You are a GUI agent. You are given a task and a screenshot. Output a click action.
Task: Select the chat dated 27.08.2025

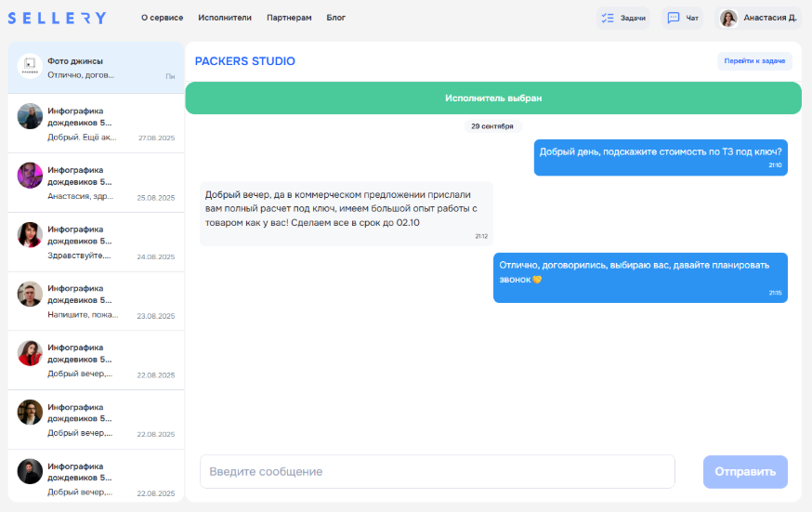(x=97, y=124)
